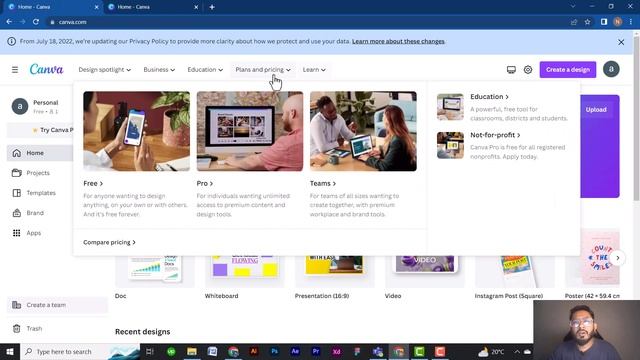This screenshot has height=360, width=640.
Task: Expand the Education dropdown in navbar
Action: click(205, 70)
